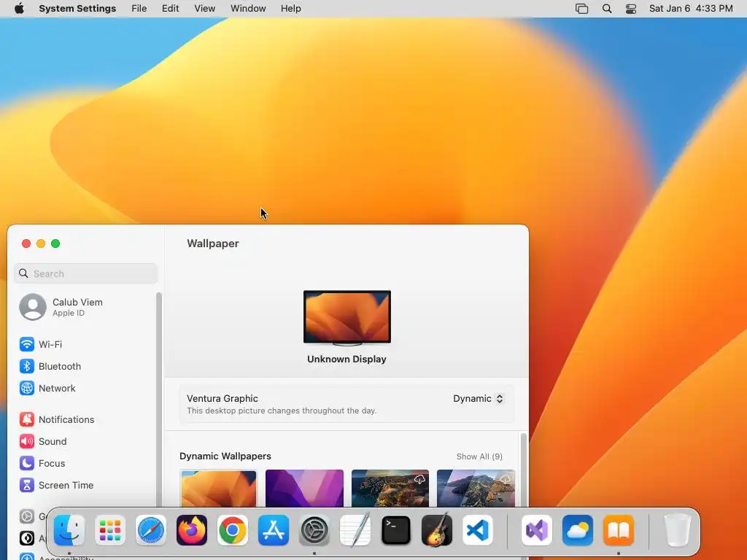Click System Settings gear in Dock

314,530
